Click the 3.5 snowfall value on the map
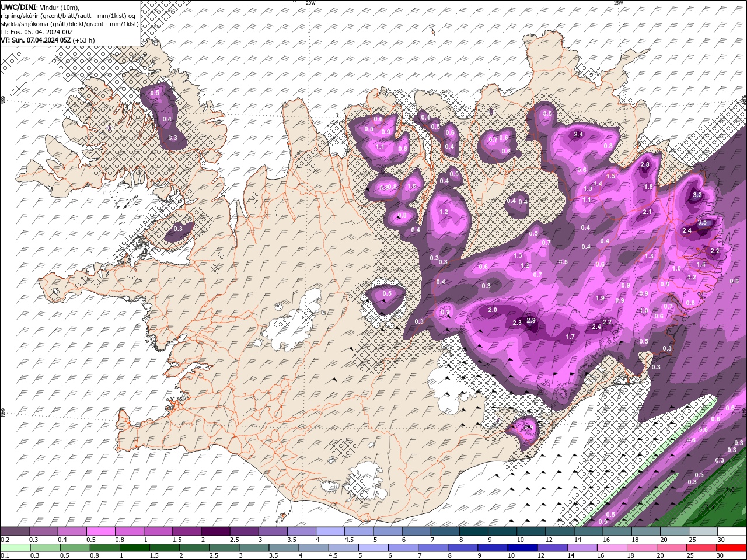This screenshot has height=560, width=747. pyautogui.click(x=703, y=222)
